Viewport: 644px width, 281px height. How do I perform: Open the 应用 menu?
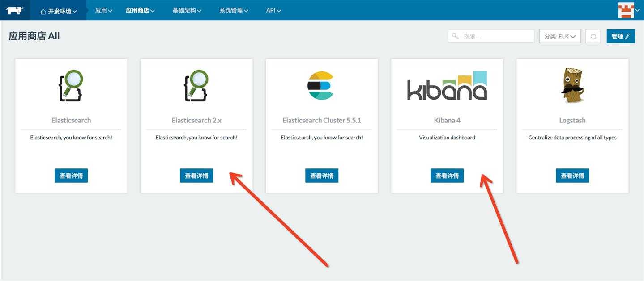(x=104, y=10)
